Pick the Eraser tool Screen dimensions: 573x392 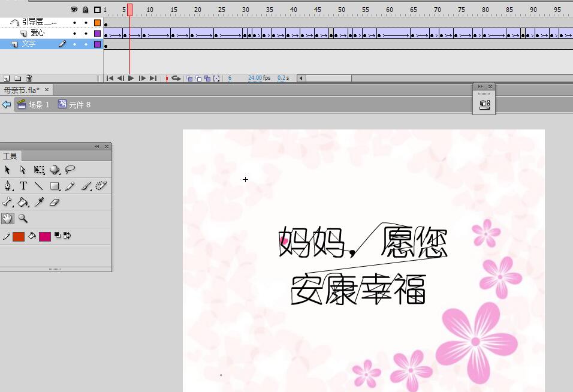[55, 203]
